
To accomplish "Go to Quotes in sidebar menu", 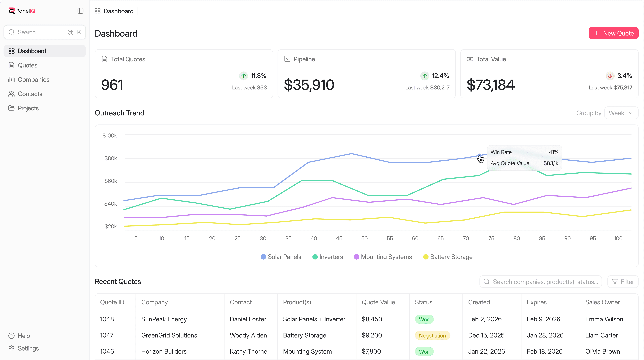I will click(x=27, y=65).
